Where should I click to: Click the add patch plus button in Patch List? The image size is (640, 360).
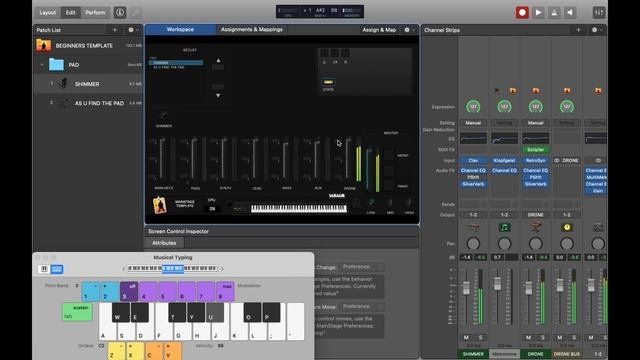pyautogui.click(x=115, y=30)
